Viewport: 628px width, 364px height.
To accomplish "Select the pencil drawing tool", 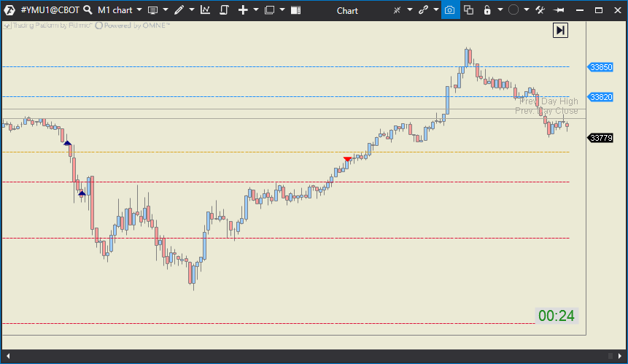I will click(x=179, y=10).
